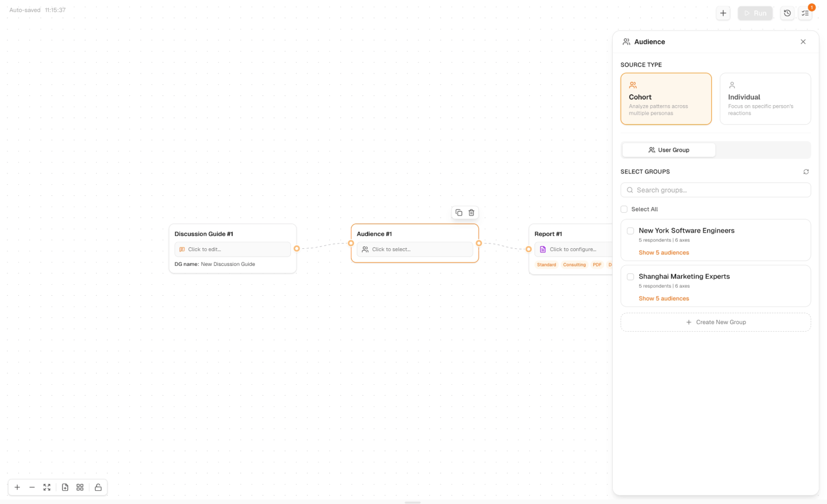Switch to the User Group tab

pyautogui.click(x=669, y=150)
